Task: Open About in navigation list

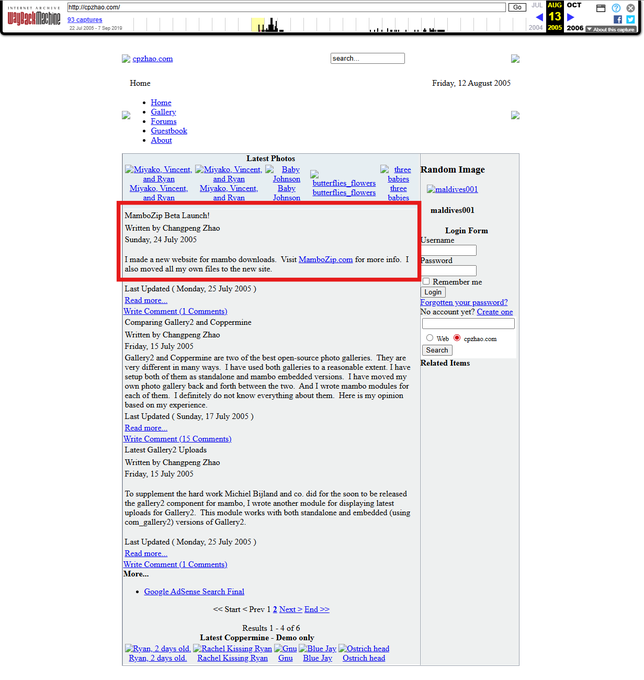Action: coord(161,141)
